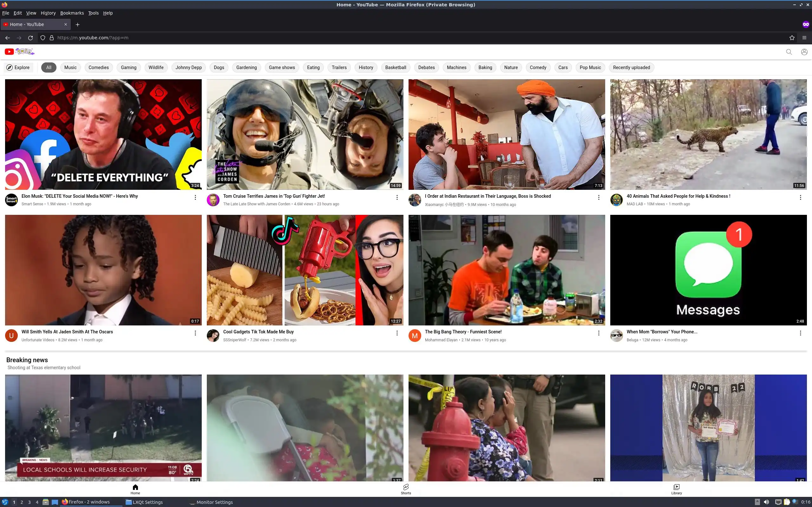
Task: Open the History menu in menubar
Action: click(48, 13)
